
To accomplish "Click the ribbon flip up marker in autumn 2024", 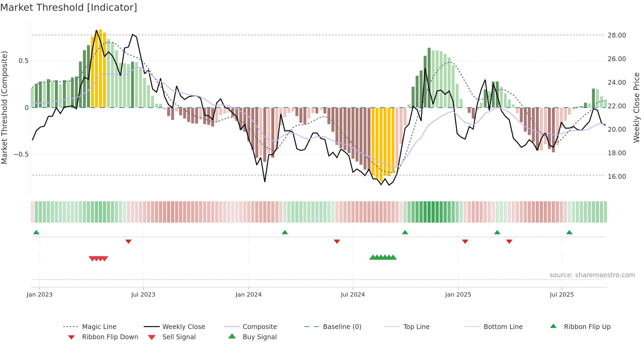I will (405, 232).
